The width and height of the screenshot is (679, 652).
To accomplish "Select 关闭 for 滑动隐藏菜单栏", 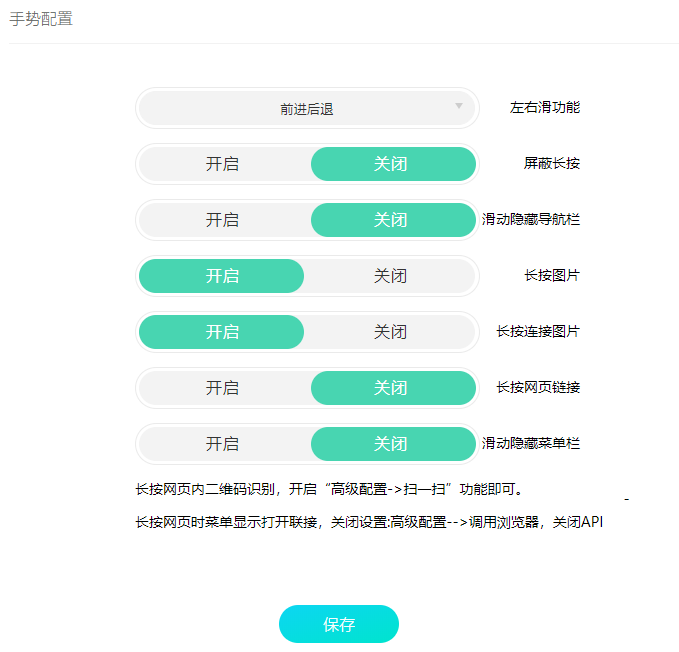I will [393, 444].
